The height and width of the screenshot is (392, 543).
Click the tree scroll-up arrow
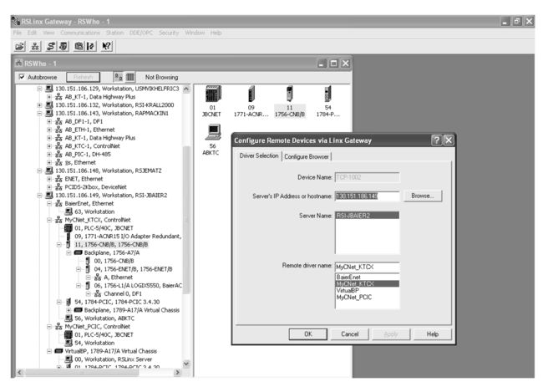pyautogui.click(x=186, y=89)
